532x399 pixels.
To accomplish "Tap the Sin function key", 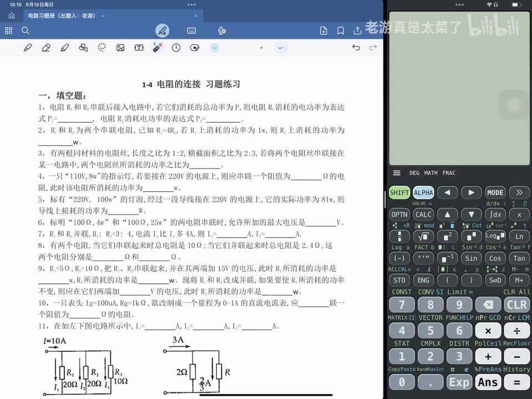I will tap(471, 258).
